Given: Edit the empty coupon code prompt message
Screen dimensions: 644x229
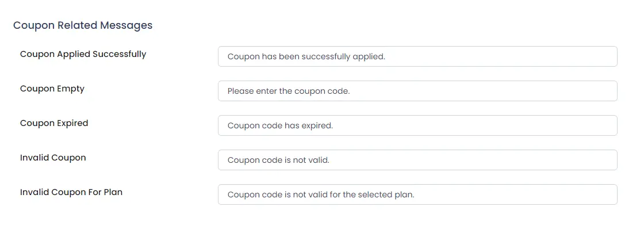Looking at the screenshot, I should pos(417,91).
